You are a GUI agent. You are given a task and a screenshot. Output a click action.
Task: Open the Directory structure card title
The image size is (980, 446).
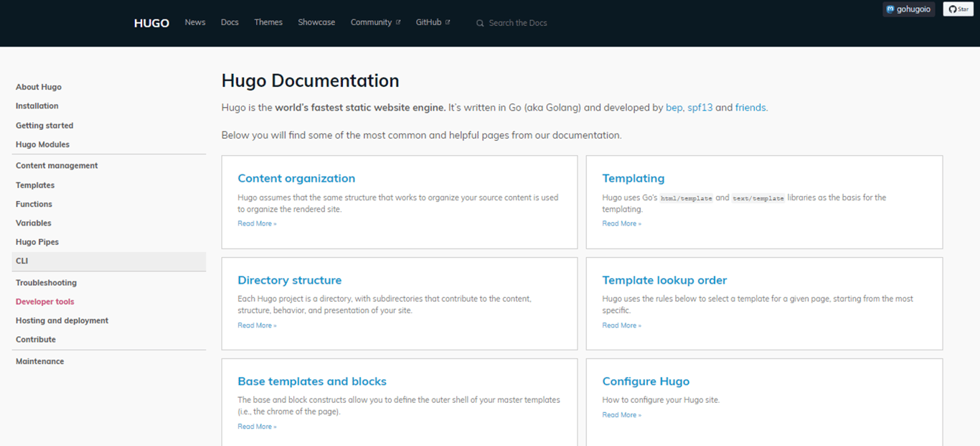point(290,280)
